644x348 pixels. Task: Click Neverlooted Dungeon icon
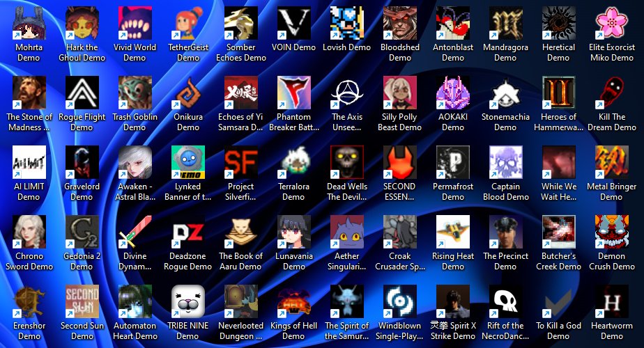click(241, 301)
